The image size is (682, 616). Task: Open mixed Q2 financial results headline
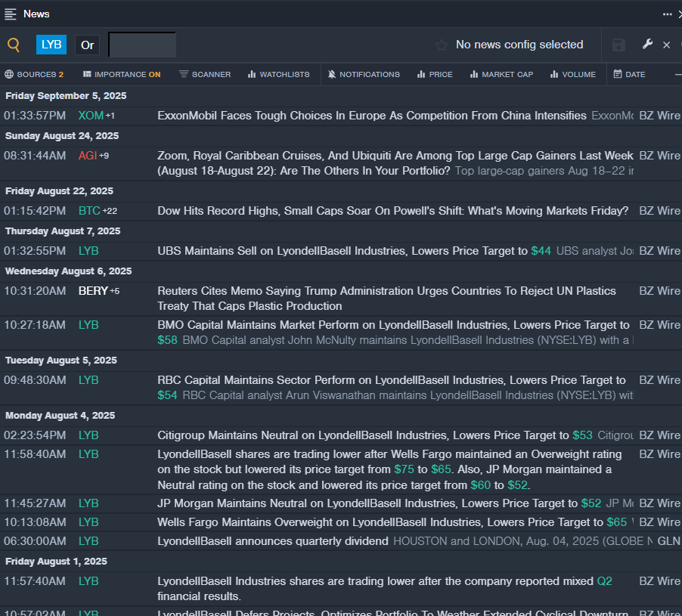(x=385, y=589)
